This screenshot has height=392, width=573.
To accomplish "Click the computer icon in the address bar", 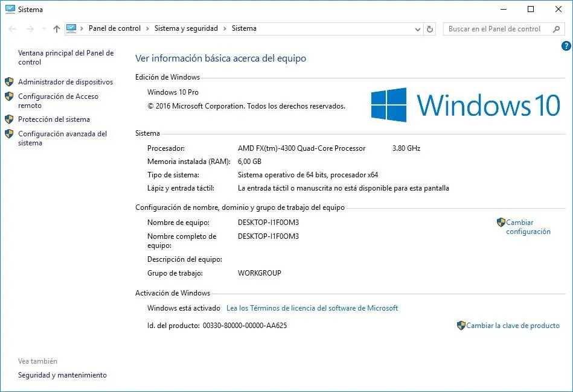I will [x=71, y=28].
